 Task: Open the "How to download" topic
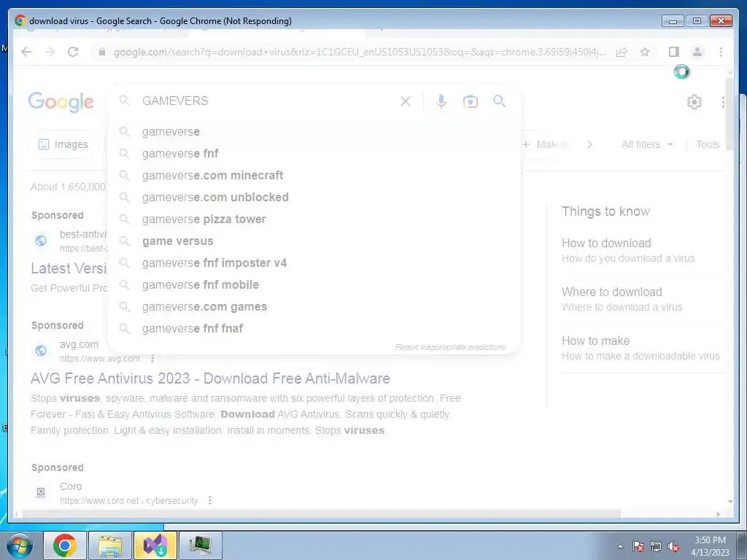[x=606, y=243]
